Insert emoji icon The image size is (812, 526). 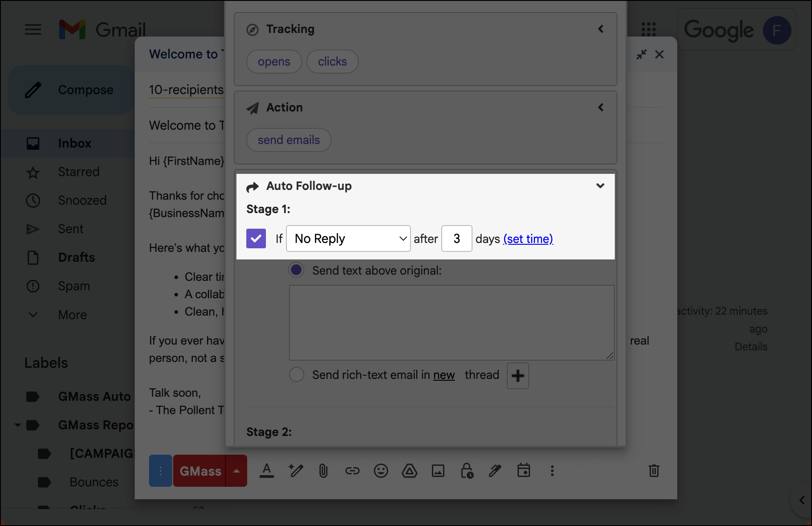[381, 471]
